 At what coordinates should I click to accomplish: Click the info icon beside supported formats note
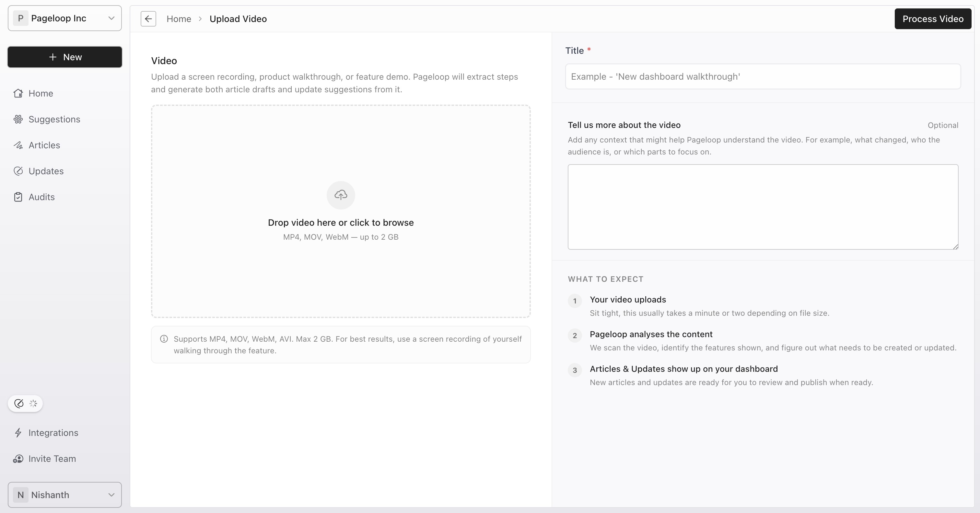[x=164, y=339]
